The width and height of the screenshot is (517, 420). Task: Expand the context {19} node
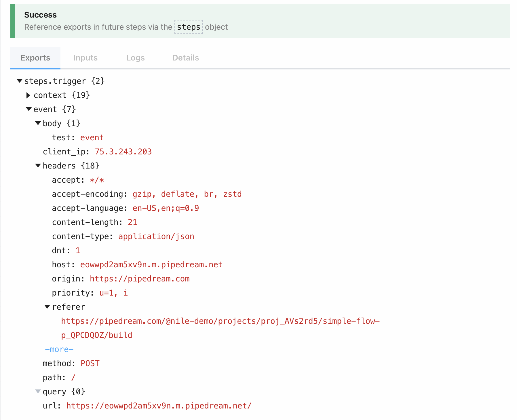[x=28, y=95]
